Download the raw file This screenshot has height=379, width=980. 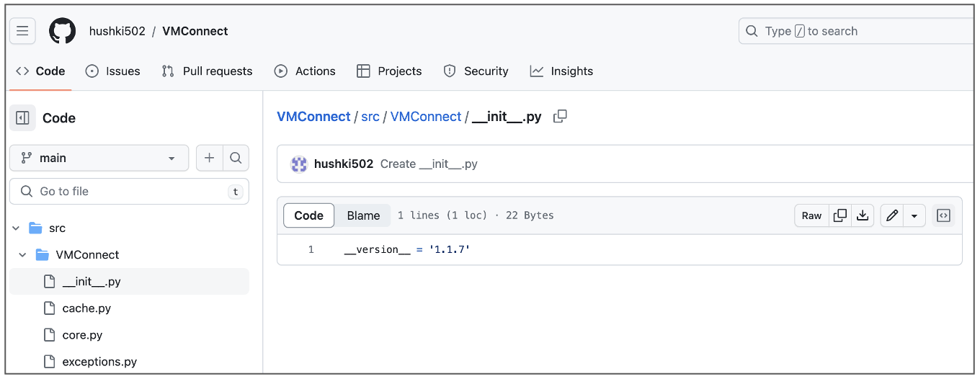[862, 215]
